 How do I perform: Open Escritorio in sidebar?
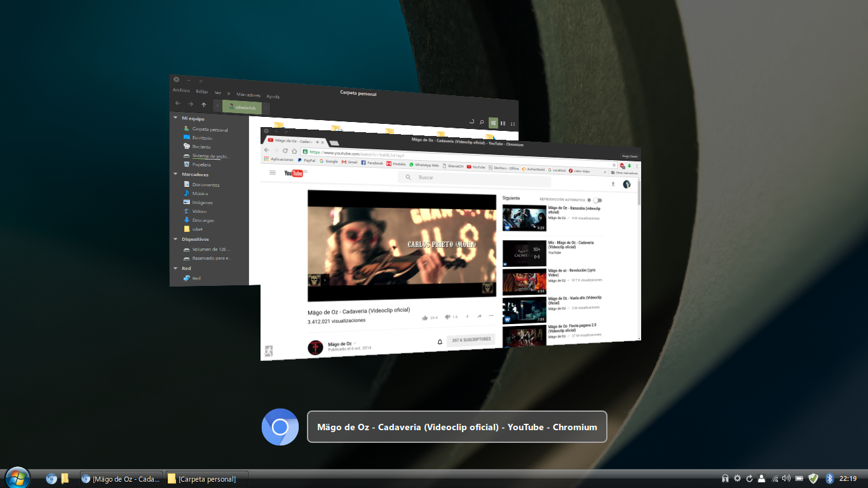tap(198, 138)
